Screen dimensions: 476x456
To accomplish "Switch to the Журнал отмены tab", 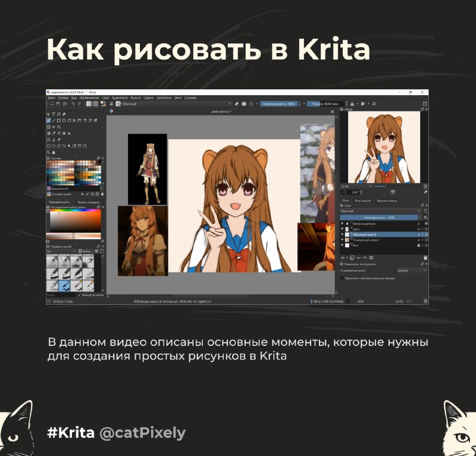I will pos(387,201).
